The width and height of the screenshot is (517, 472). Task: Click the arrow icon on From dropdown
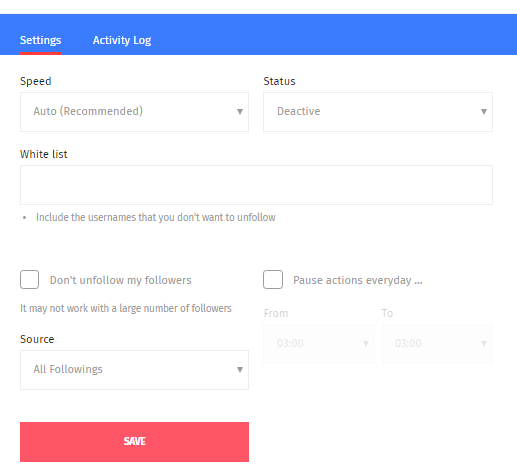click(x=366, y=343)
